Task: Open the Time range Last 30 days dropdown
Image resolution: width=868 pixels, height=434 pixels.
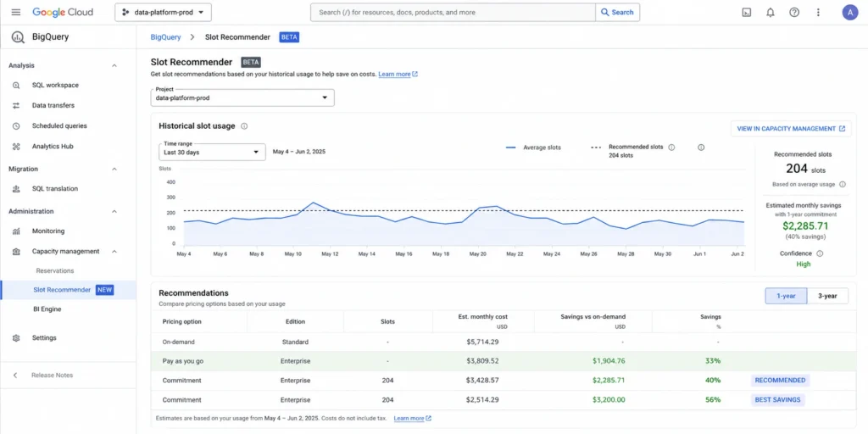Action: [212, 152]
